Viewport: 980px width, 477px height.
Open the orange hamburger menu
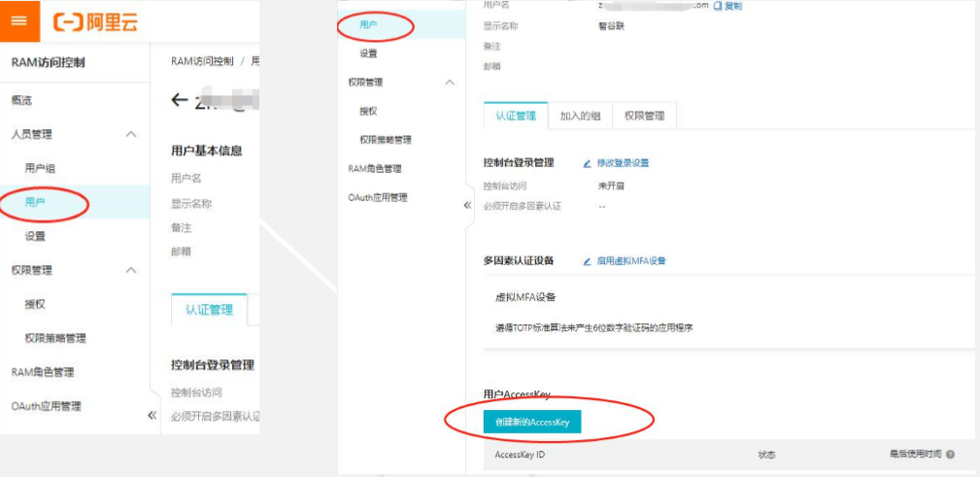(19, 21)
